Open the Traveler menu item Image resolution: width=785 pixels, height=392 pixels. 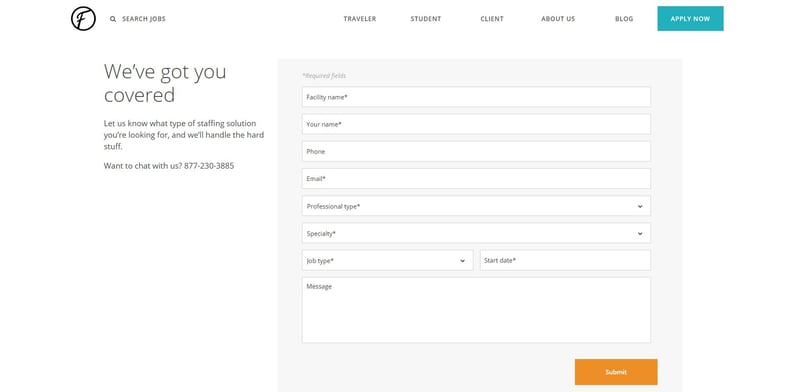[x=359, y=19]
